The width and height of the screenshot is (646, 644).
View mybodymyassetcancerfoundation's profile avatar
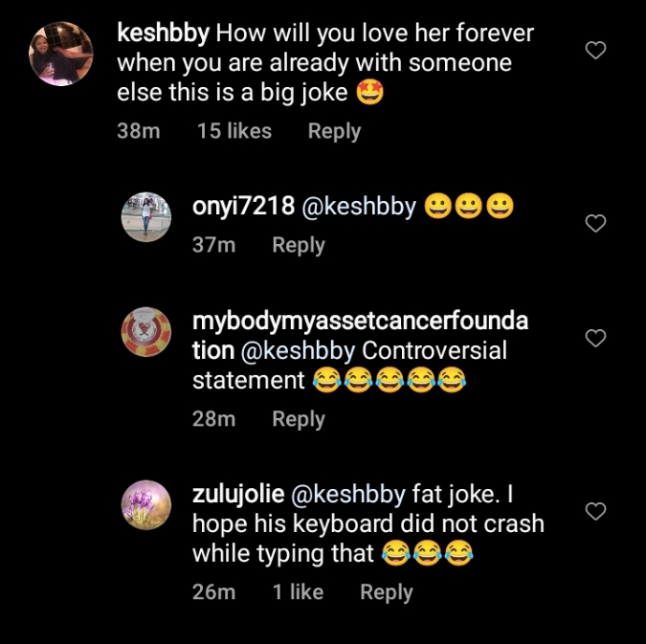point(145,332)
